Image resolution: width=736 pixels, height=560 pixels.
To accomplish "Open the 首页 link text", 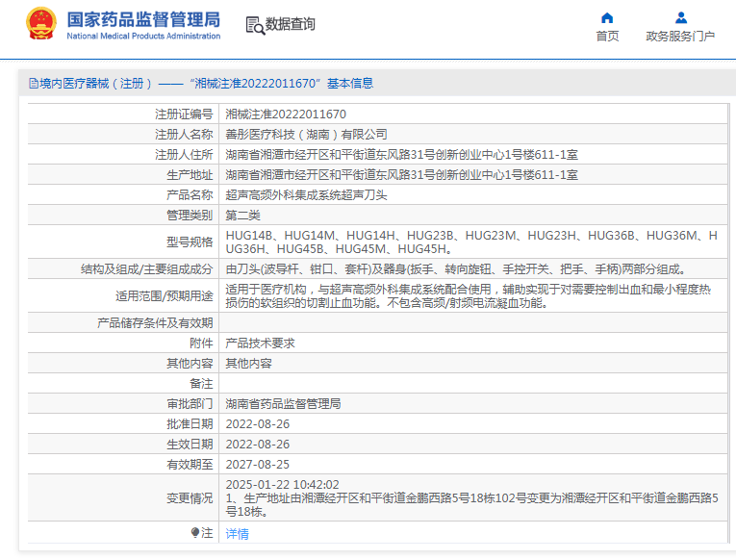I will click(607, 37).
